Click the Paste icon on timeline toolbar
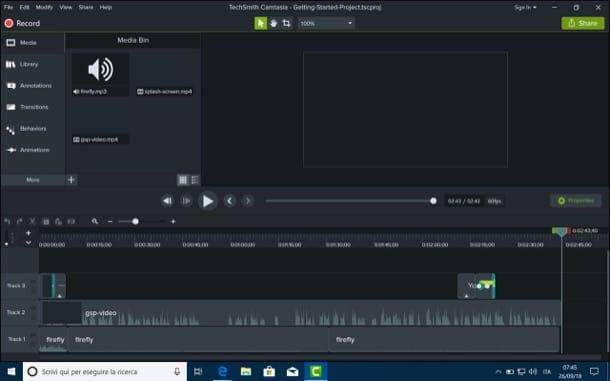 58,221
